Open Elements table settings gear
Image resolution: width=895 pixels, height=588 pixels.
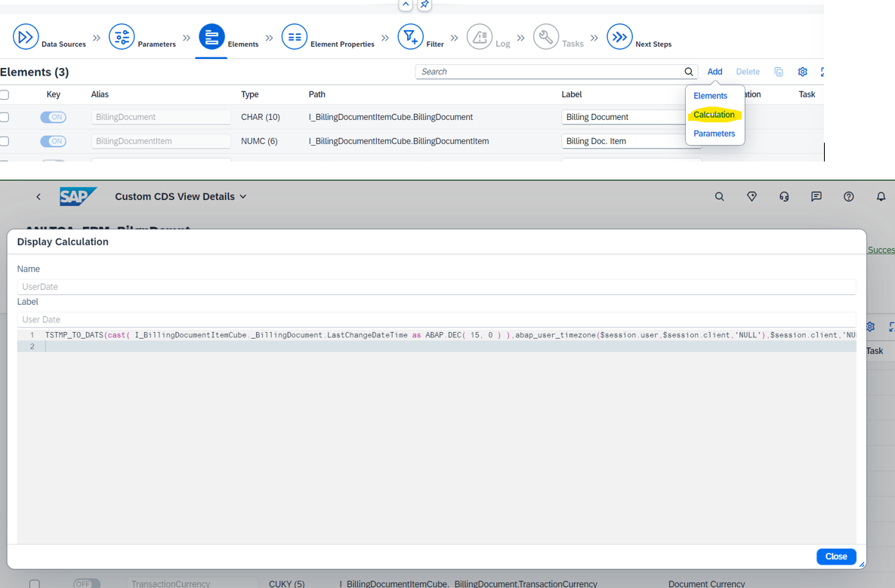(803, 72)
